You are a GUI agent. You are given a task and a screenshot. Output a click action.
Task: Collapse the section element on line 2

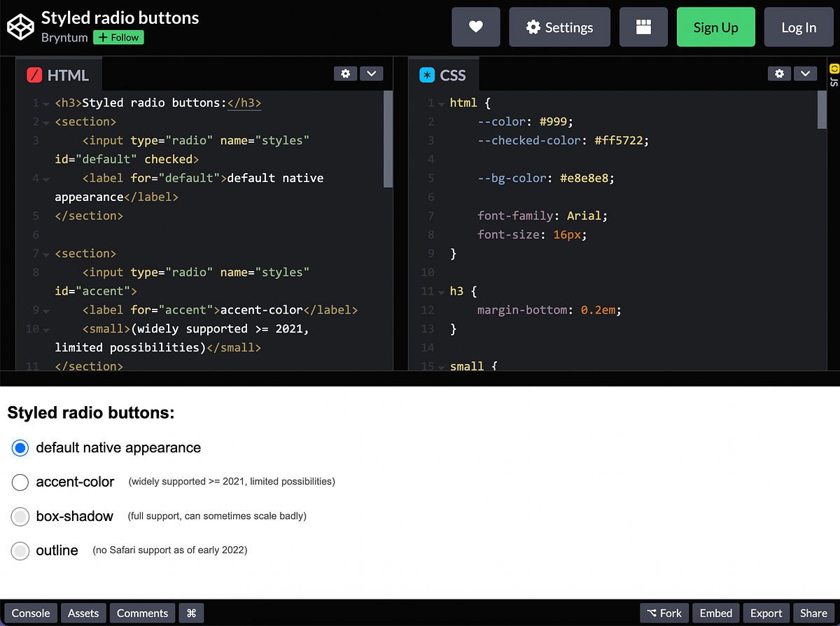[x=45, y=122]
